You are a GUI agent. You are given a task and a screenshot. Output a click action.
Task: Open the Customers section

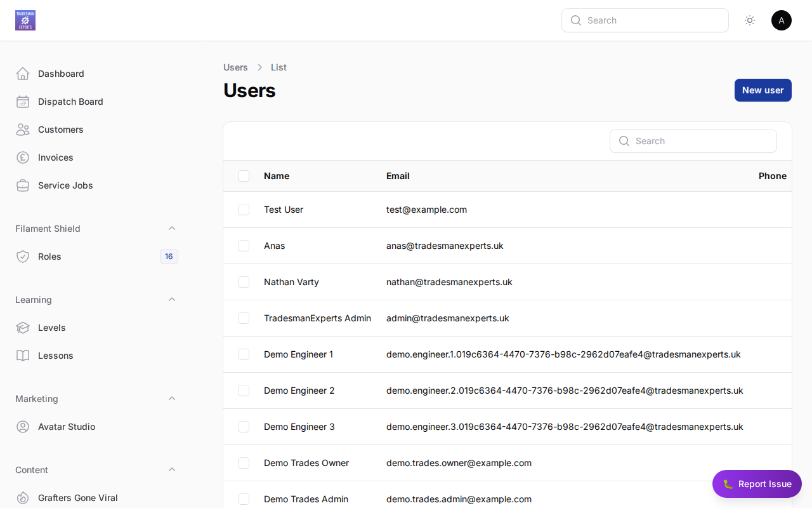coord(60,130)
